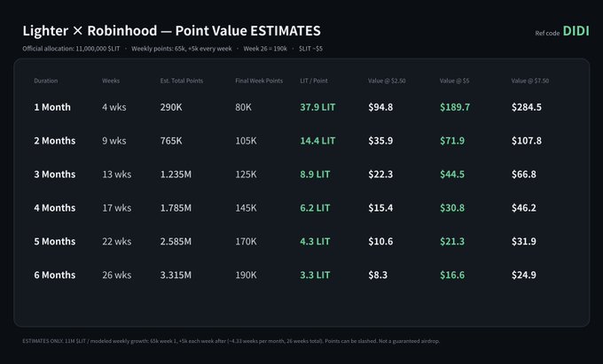This screenshot has height=364, width=603.
Task: Click the $22.3 value
Action: click(380, 174)
